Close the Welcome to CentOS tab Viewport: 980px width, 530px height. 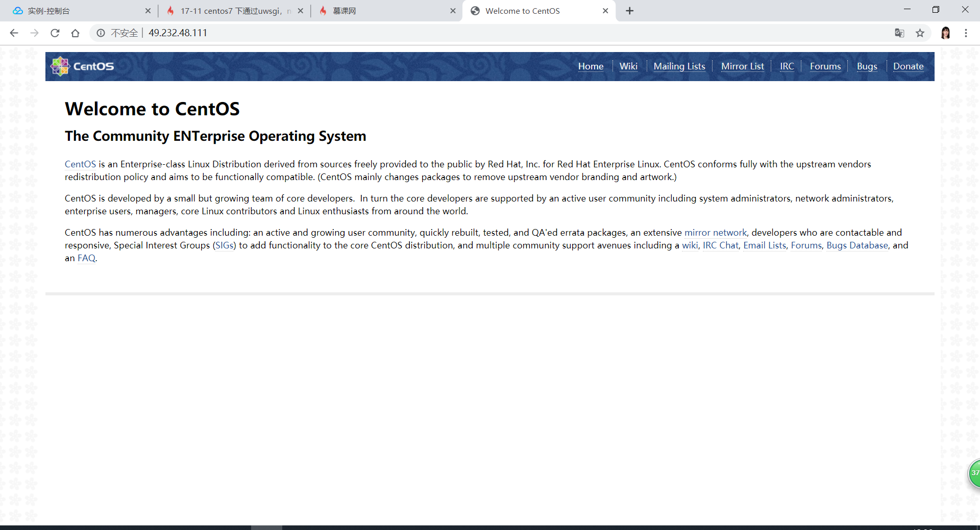coord(605,11)
